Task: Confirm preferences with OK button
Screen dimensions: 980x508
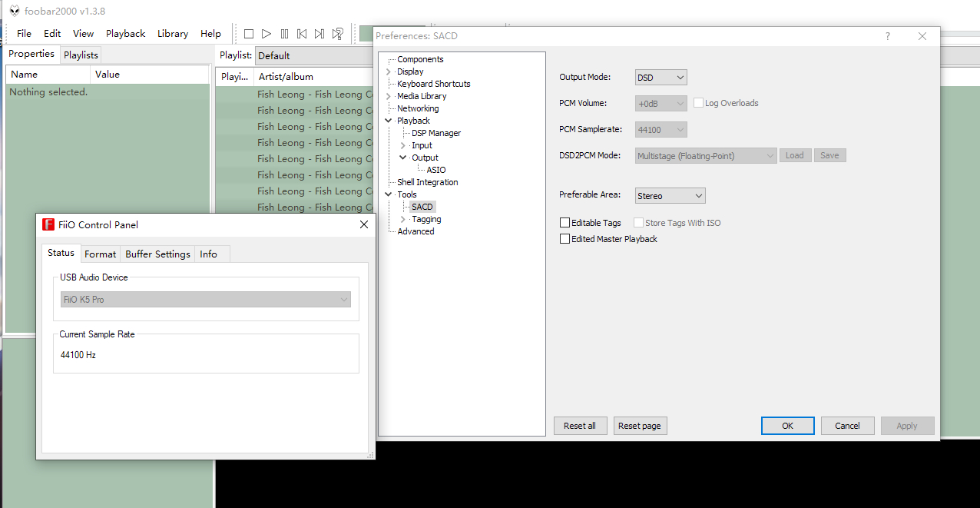Action: coord(787,426)
